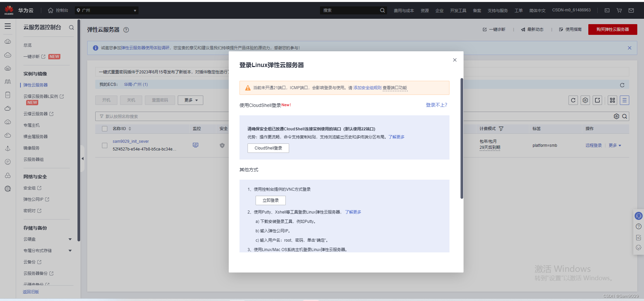This screenshot has width=644, height=301.
Task: Close the 登录Linux弹性云服务器 dialog
Action: point(455,60)
